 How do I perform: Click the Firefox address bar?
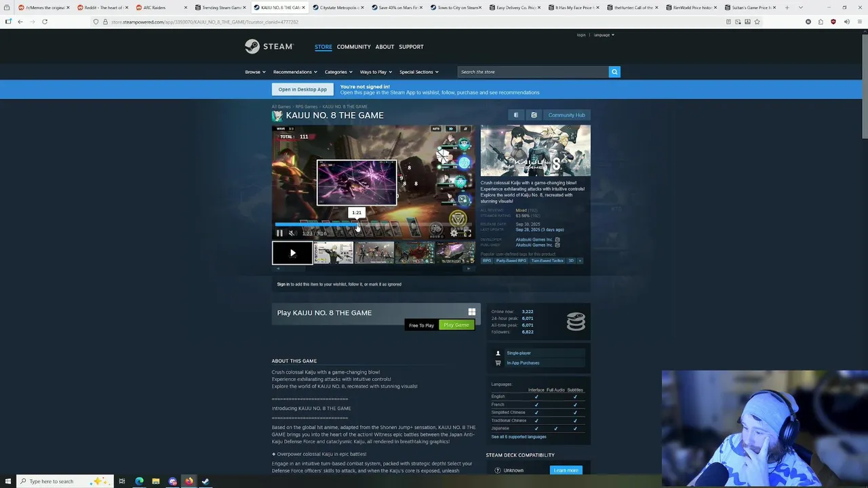[407, 22]
